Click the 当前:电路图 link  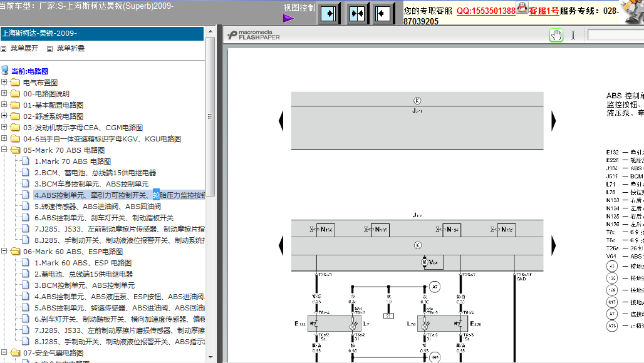[x=29, y=71]
